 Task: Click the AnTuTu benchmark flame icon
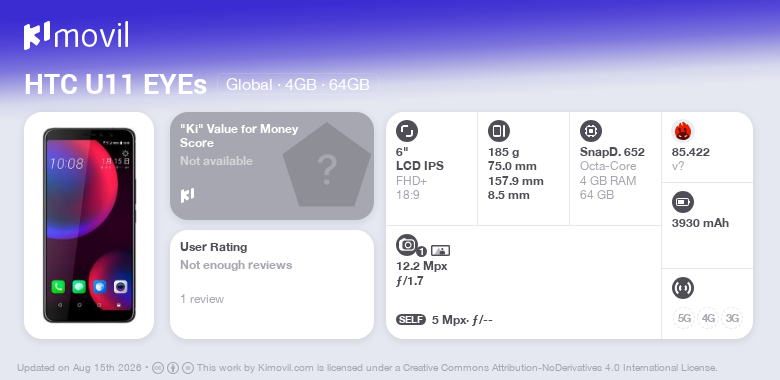(683, 131)
